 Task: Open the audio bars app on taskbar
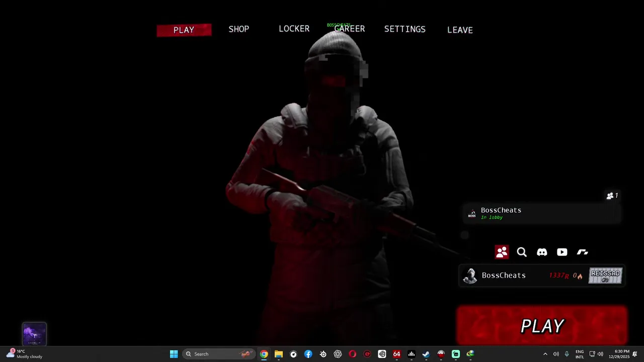(x=411, y=354)
